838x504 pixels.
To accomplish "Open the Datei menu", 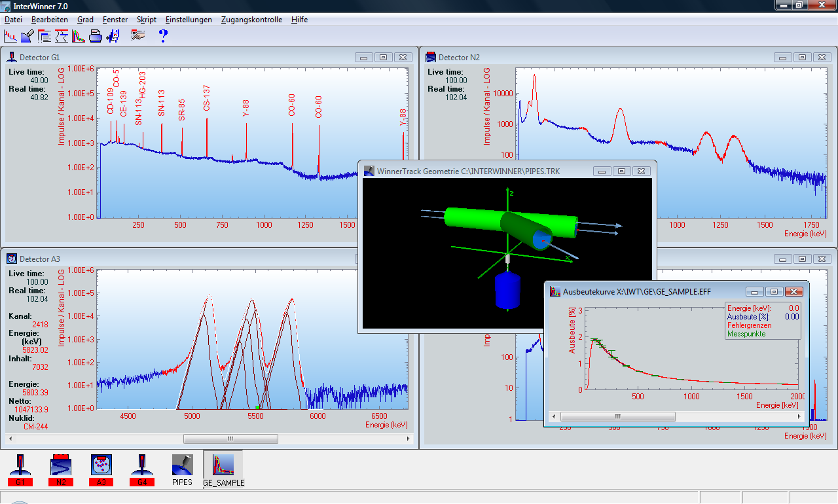I will point(13,20).
